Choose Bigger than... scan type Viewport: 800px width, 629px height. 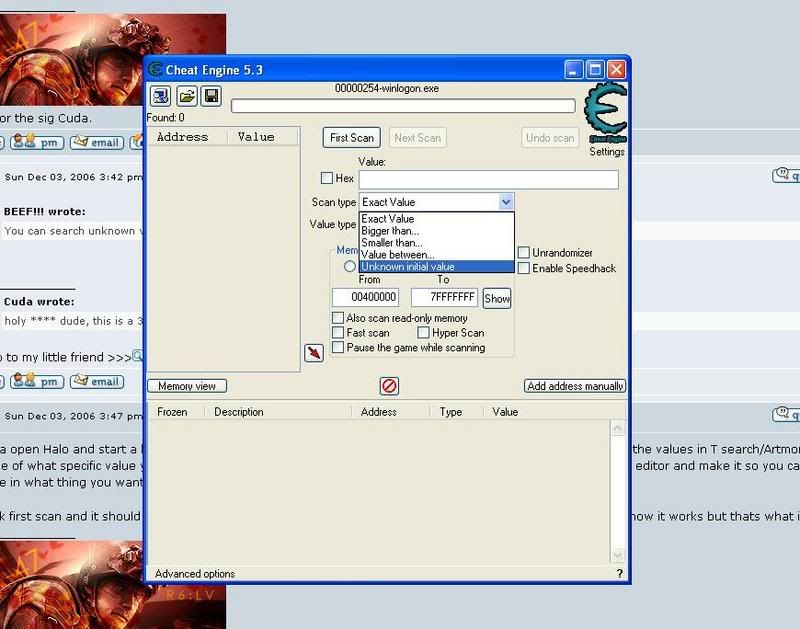coord(437,231)
